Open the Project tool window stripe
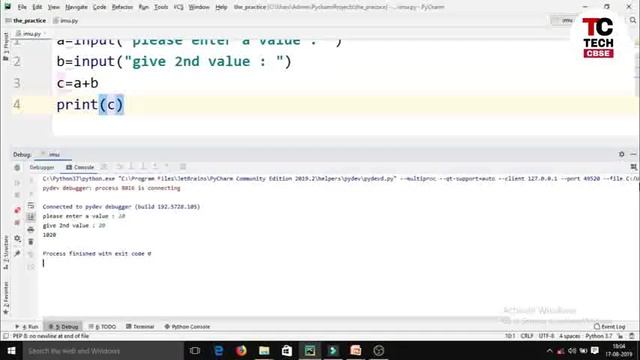The width and height of the screenshot is (640, 360). [x=6, y=47]
